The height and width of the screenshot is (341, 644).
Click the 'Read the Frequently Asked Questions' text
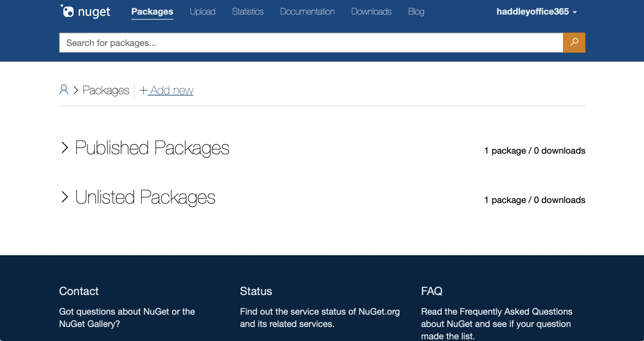click(497, 323)
